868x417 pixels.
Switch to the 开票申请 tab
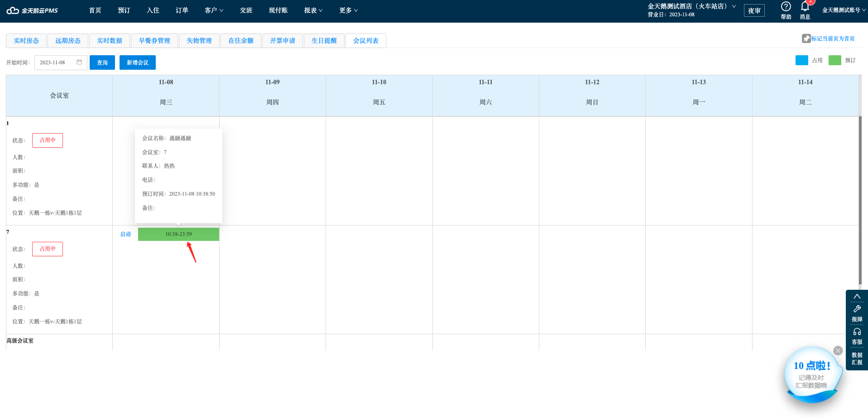point(283,41)
